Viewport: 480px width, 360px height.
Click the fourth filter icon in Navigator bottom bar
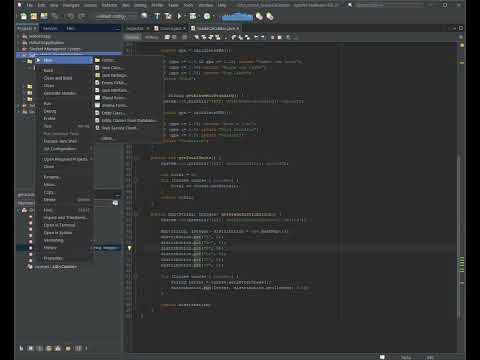click(49, 348)
